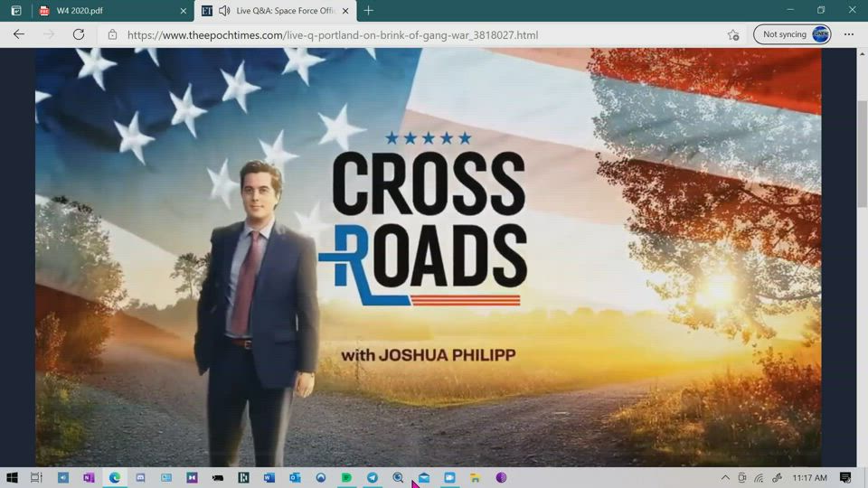The width and height of the screenshot is (868, 488).
Task: Click the browser Back arrow
Action: (x=19, y=34)
